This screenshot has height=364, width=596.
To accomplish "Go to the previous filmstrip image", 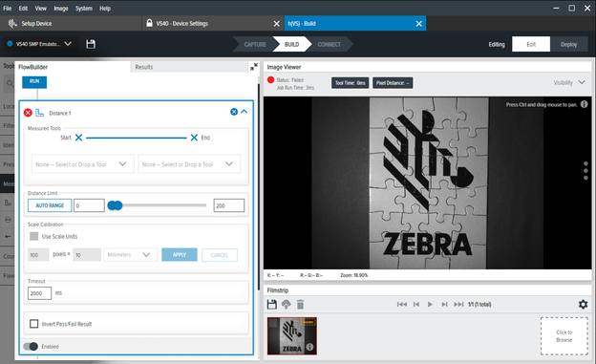I will 416,304.
